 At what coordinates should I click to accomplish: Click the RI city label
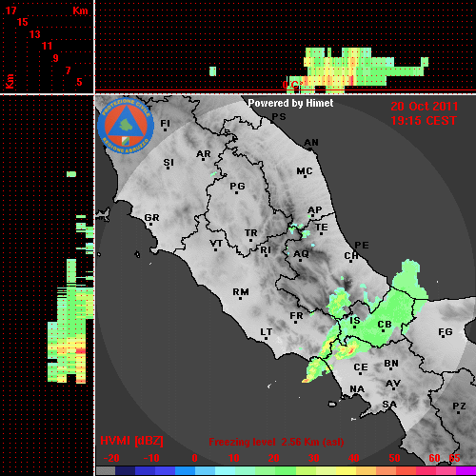266,250
